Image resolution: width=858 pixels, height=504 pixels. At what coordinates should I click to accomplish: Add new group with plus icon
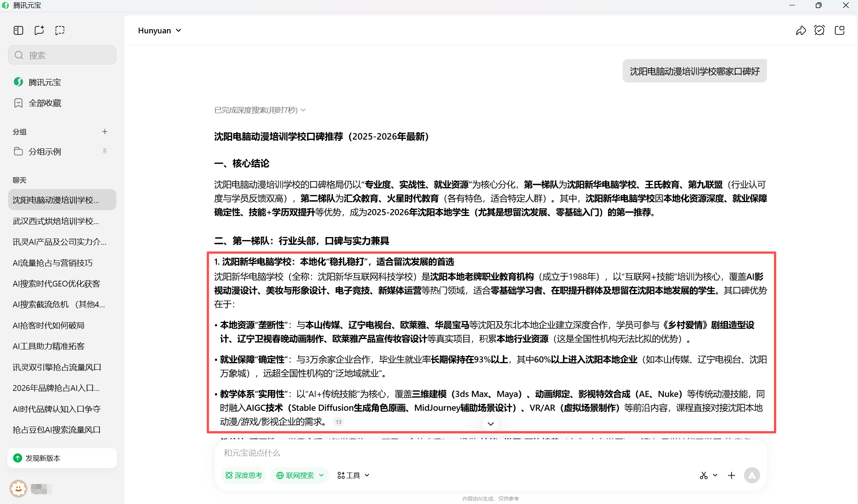[105, 132]
